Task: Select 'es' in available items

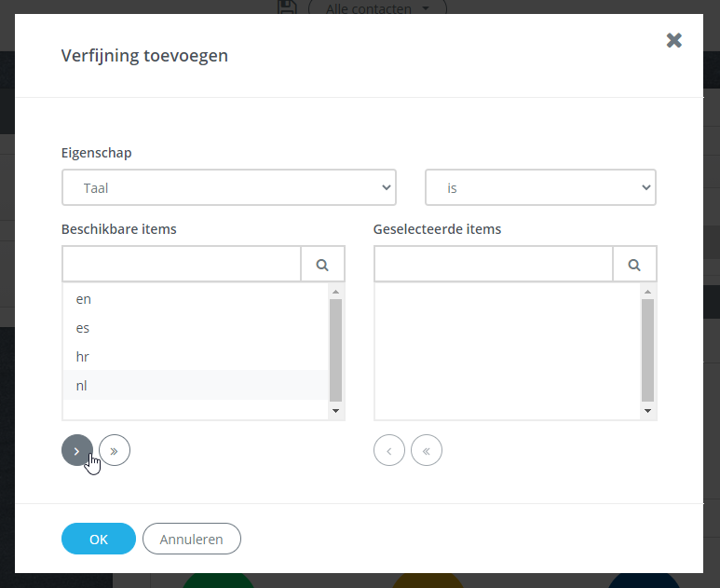Action: coord(196,328)
